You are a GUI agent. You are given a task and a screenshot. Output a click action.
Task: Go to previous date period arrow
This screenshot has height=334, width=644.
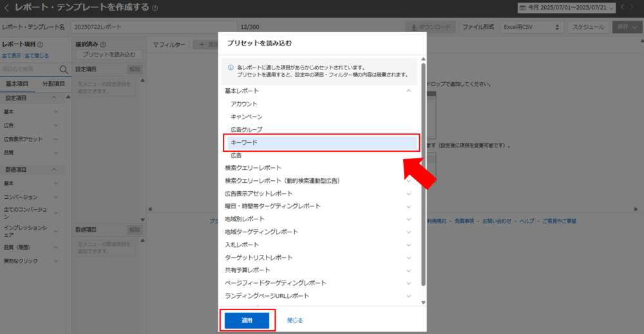[x=623, y=7]
